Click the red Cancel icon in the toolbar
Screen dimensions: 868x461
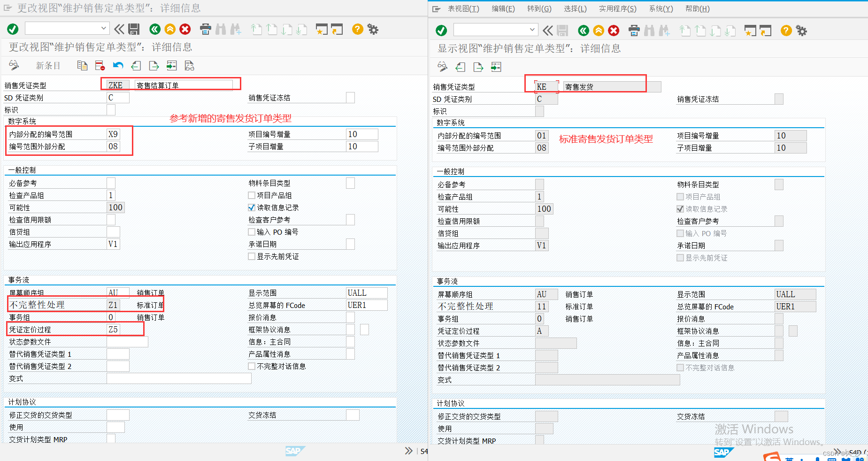pyautogui.click(x=184, y=29)
